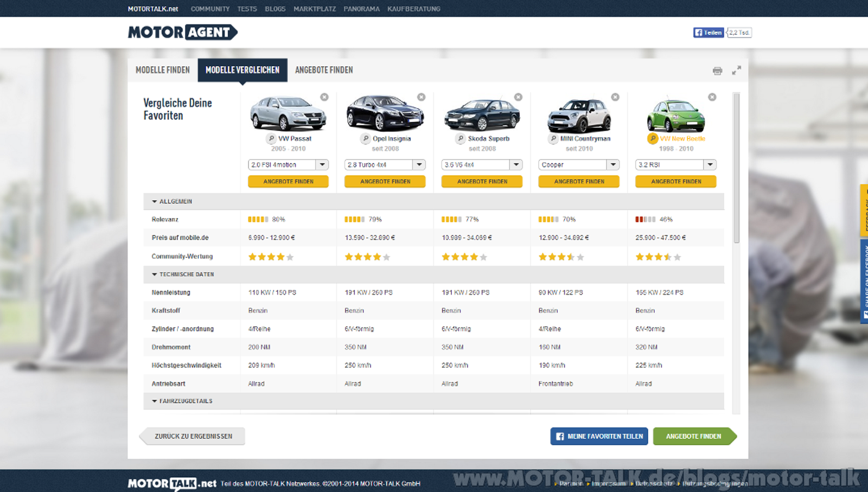Open the Skoda Superb car thumbnail

[482, 114]
